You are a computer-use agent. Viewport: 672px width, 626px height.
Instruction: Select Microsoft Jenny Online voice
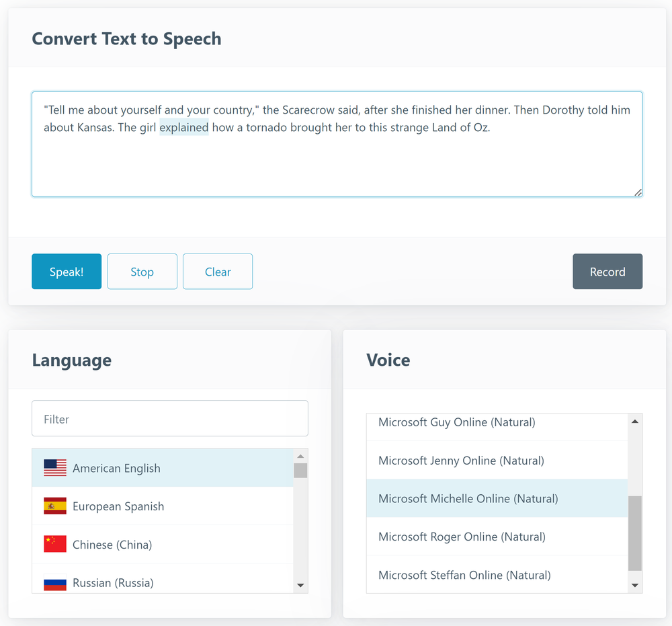[x=497, y=460]
